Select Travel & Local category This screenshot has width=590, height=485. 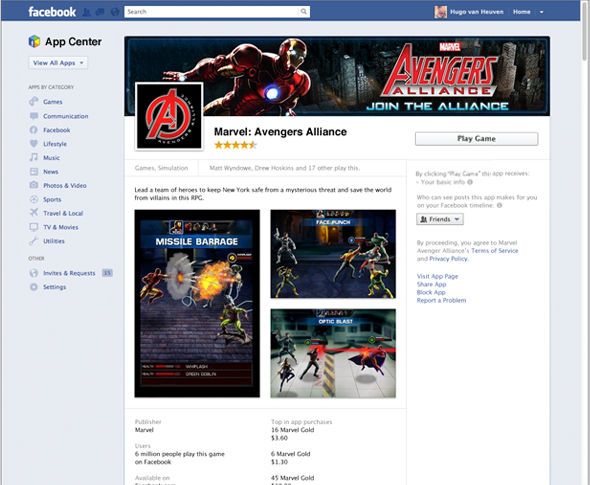click(x=63, y=213)
